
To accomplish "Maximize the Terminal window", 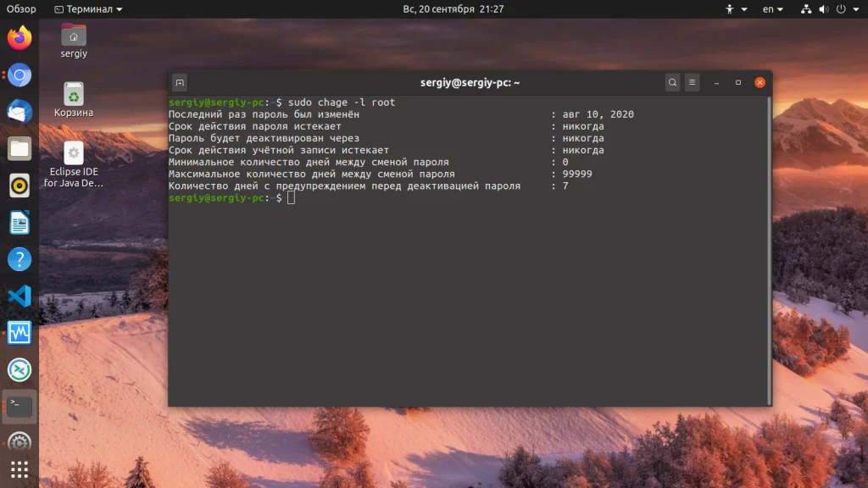I will pos(738,82).
